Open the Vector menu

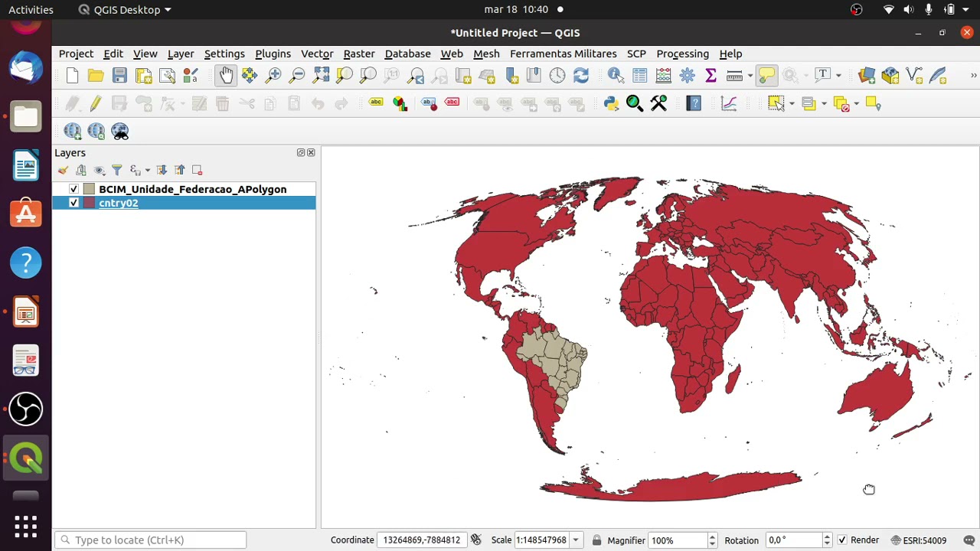[317, 54]
